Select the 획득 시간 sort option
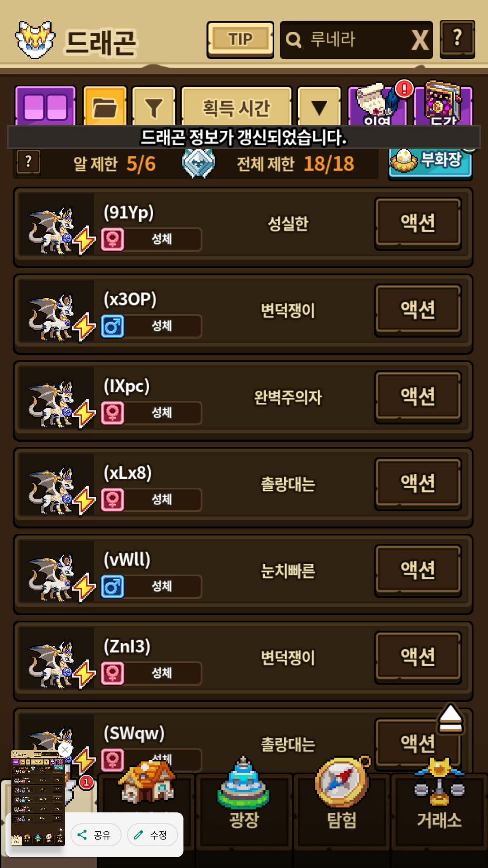 (236, 107)
